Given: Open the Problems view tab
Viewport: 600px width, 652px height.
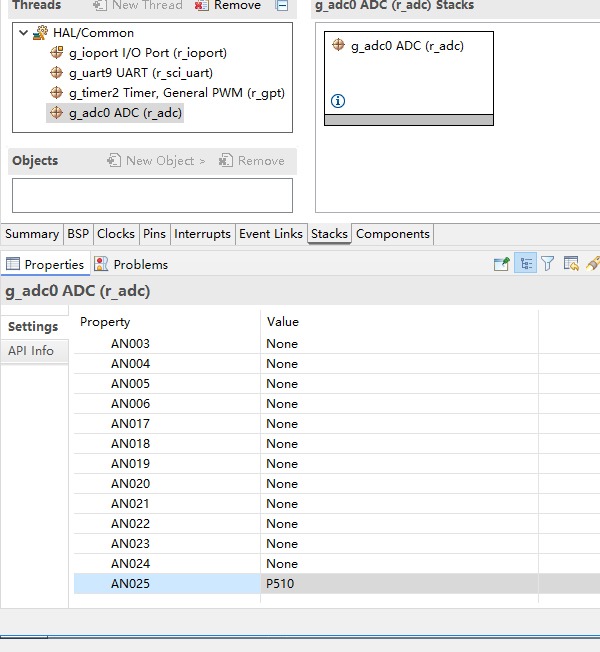Looking at the screenshot, I should (x=131, y=264).
